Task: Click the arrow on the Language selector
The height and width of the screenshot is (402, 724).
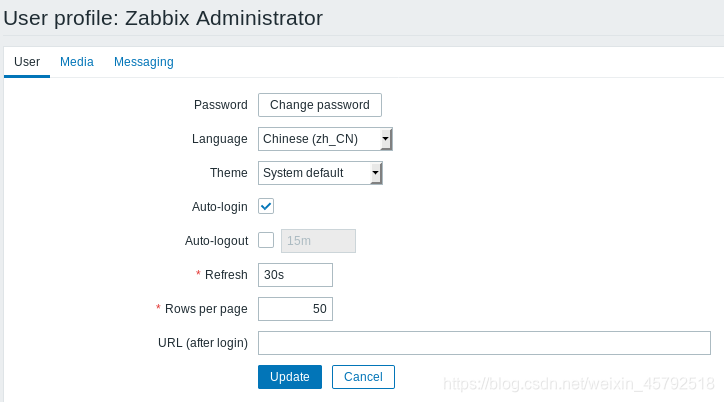Action: point(386,139)
